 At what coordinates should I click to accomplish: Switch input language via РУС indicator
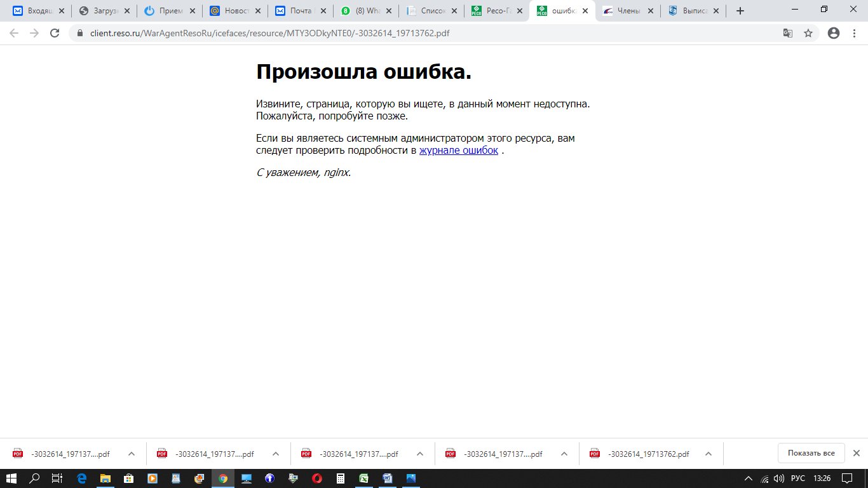797,478
